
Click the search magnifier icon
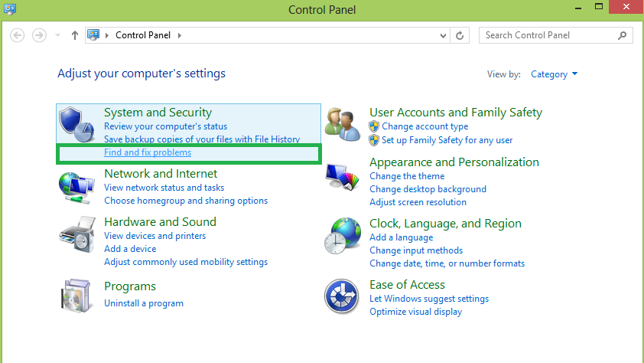(x=623, y=35)
